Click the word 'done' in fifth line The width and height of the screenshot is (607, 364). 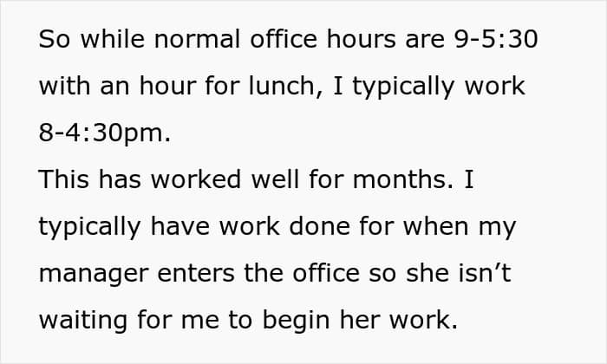[x=319, y=227]
